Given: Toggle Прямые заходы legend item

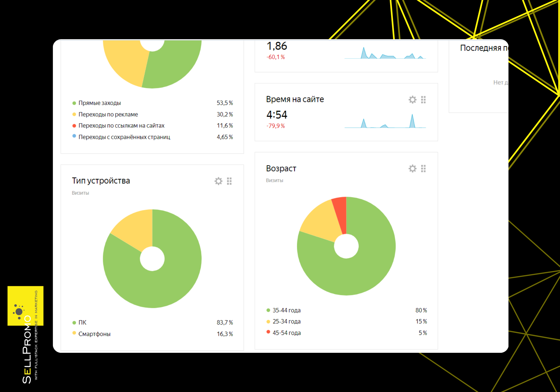Looking at the screenshot, I should coord(99,103).
